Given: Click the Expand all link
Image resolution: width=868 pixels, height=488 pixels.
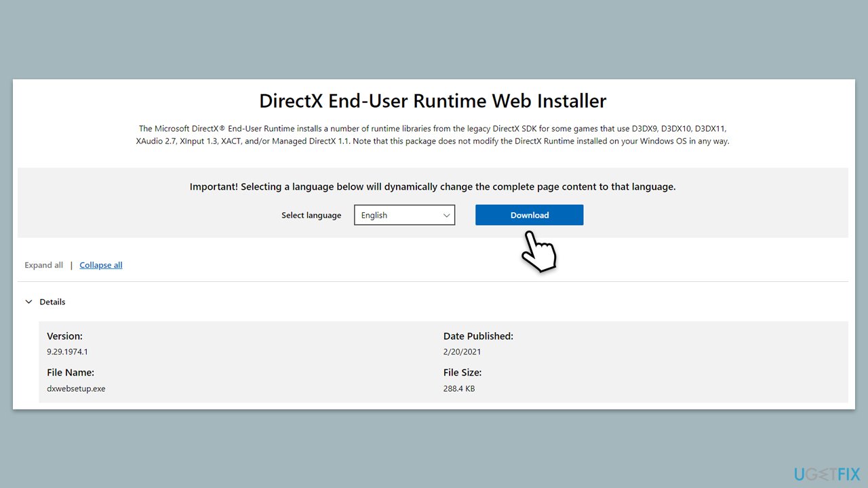Looking at the screenshot, I should [x=44, y=265].
